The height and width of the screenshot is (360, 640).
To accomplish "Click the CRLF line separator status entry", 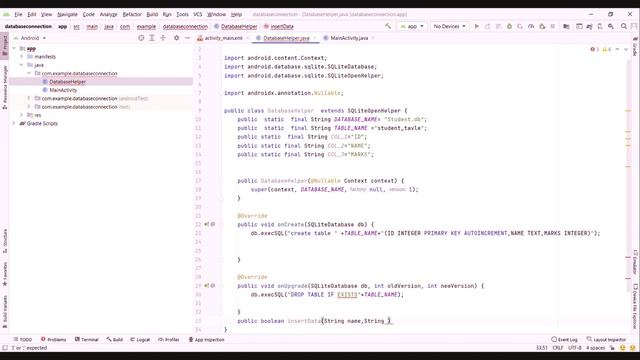I will tap(558, 348).
